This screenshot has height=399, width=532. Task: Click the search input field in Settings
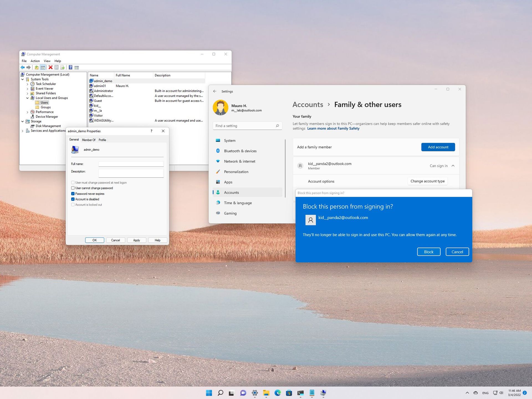click(x=247, y=125)
